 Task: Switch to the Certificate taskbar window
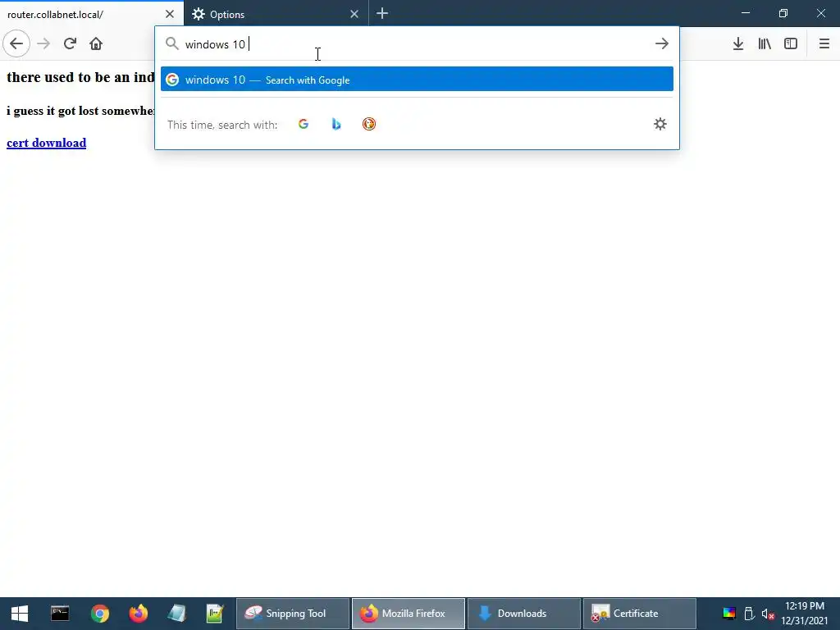click(x=640, y=614)
